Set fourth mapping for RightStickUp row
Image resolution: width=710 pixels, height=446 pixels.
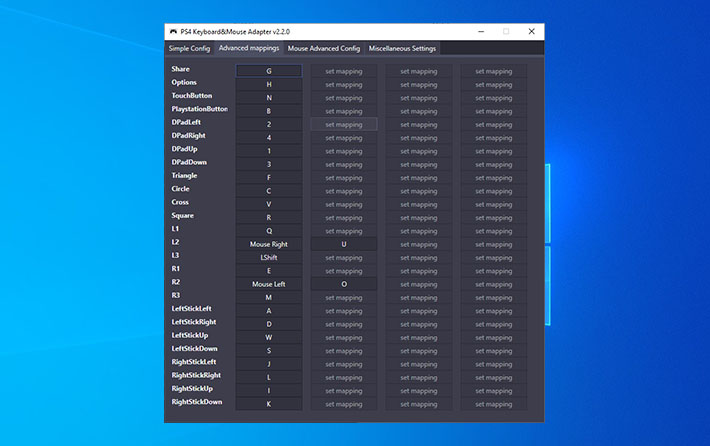coord(494,391)
